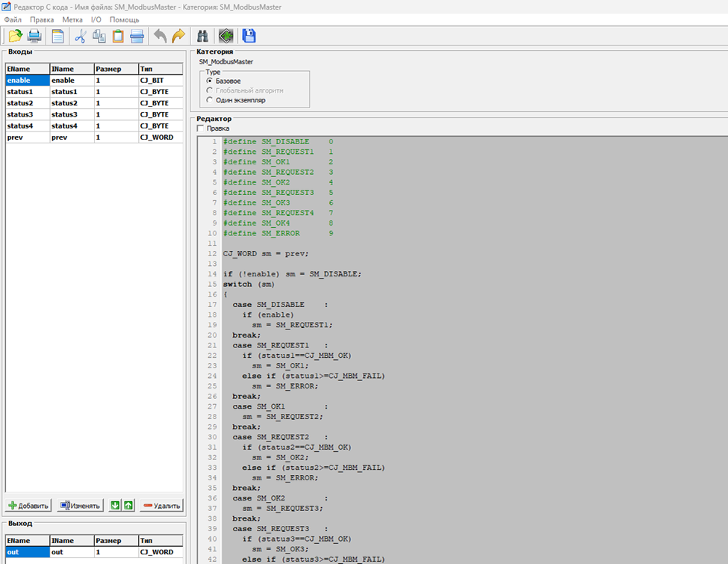Select the status3 input row

point(94,114)
